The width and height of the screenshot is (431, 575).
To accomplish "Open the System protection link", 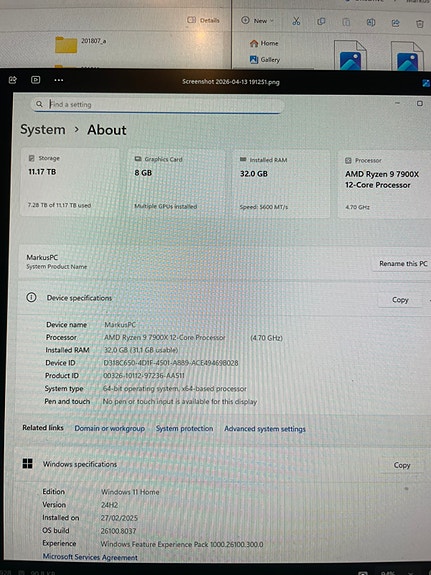I will click(x=184, y=428).
